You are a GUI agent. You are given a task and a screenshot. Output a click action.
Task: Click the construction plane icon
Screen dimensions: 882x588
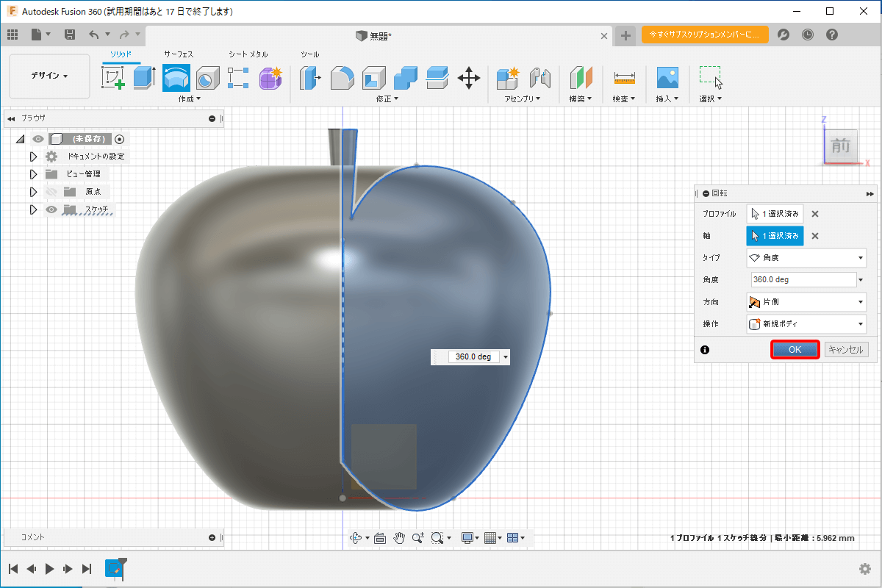click(581, 77)
